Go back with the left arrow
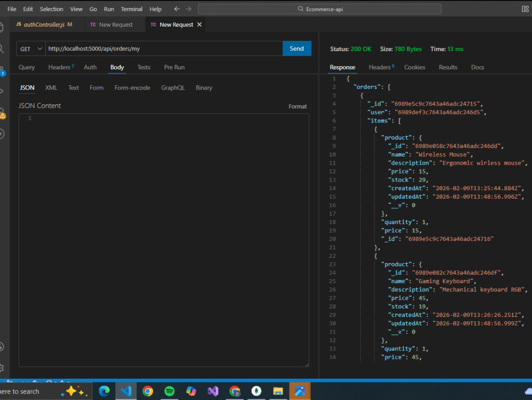The height and width of the screenshot is (400, 532). (x=177, y=9)
